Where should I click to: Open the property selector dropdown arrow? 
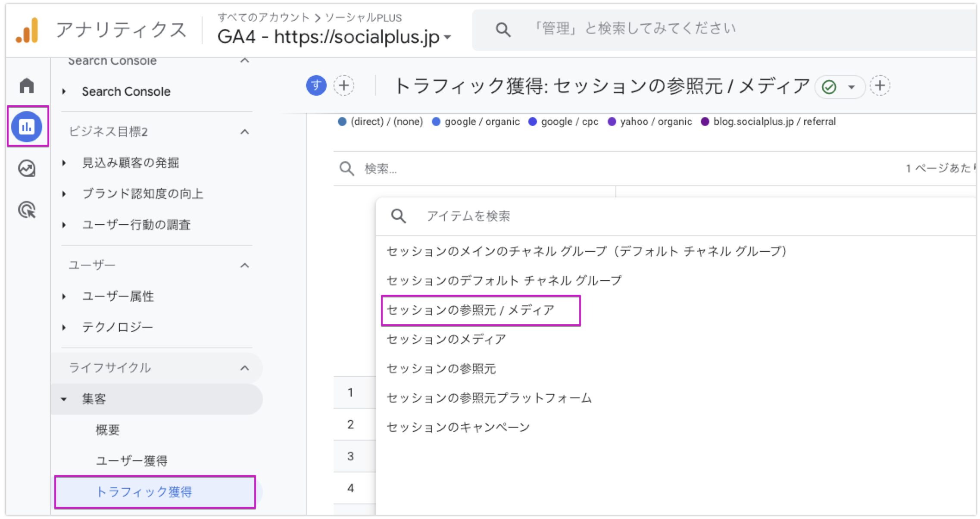pos(447,38)
